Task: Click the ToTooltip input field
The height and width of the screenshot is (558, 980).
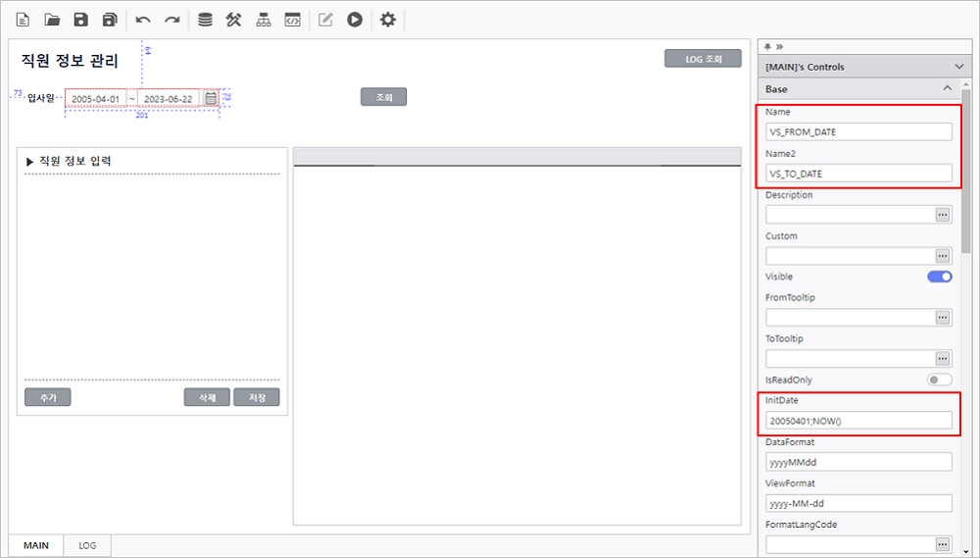Action: pos(850,359)
